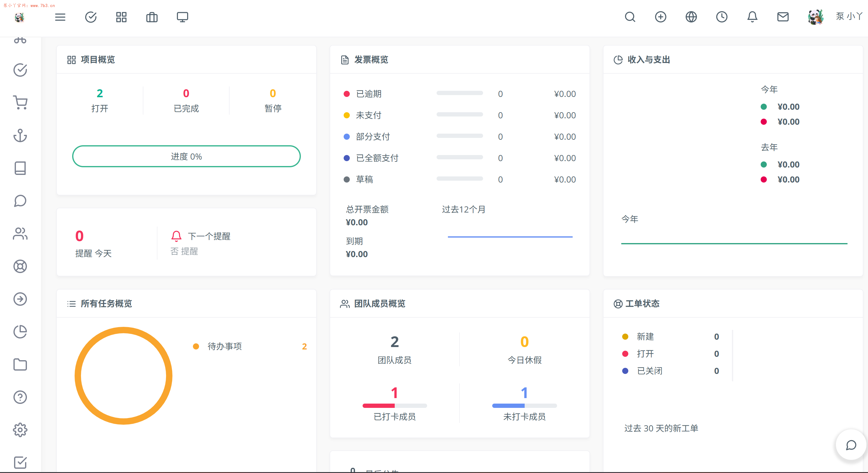Open sidebar book icon
868x473 pixels.
pyautogui.click(x=20, y=168)
